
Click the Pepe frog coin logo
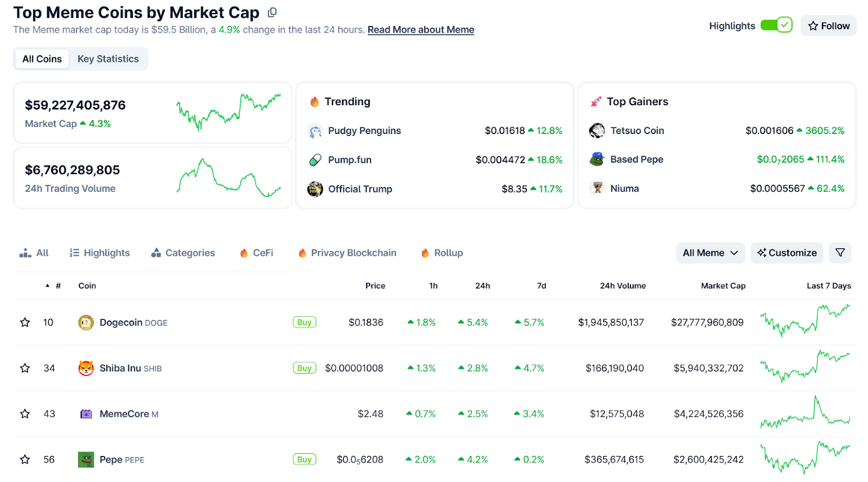(x=86, y=460)
